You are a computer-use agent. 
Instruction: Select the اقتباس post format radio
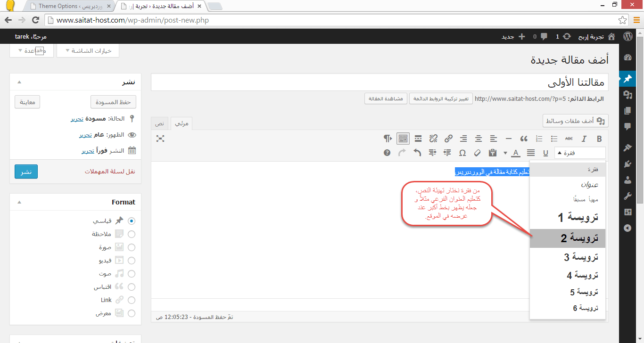(x=132, y=286)
